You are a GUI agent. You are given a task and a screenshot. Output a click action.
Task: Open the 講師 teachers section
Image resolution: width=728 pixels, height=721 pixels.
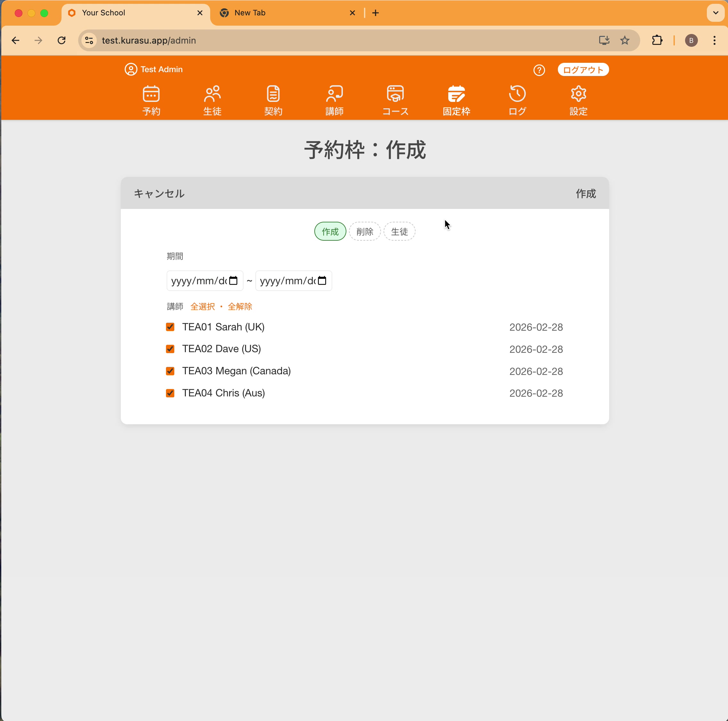pos(334,100)
